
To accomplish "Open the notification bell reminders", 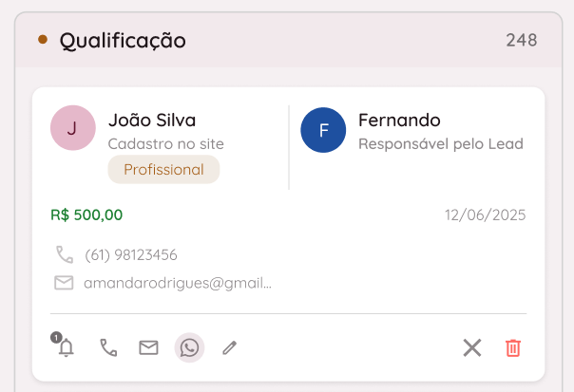I will pos(66,347).
